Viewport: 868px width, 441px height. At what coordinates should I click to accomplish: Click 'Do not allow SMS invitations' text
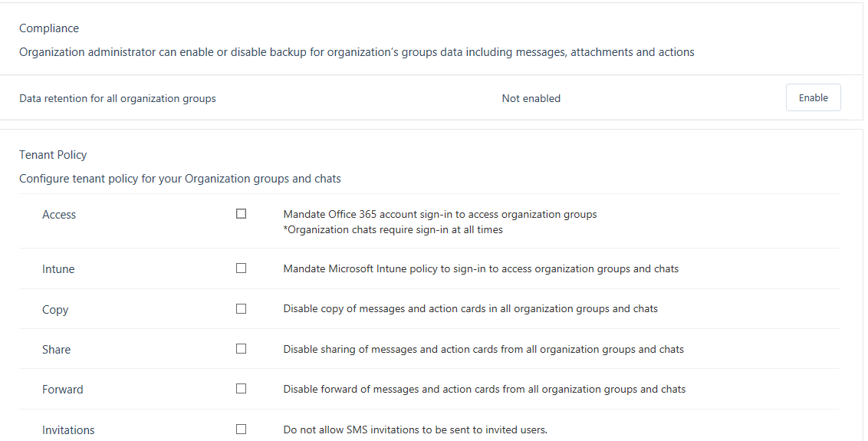click(415, 429)
